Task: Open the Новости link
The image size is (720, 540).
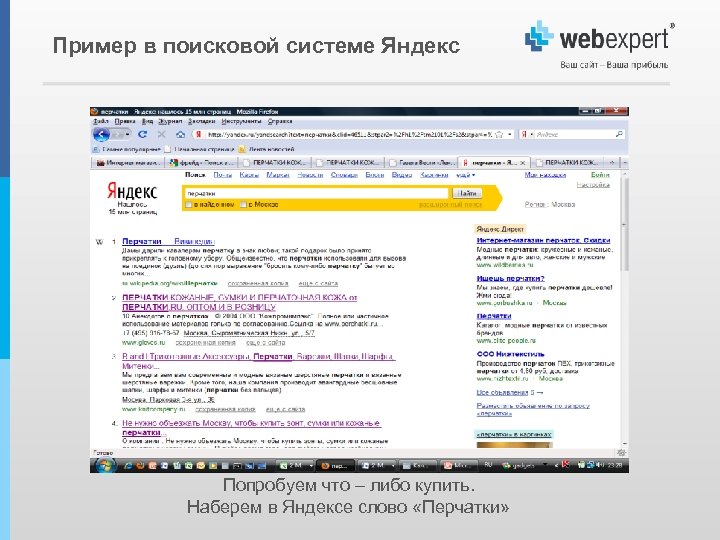Action: pyautogui.click(x=310, y=175)
